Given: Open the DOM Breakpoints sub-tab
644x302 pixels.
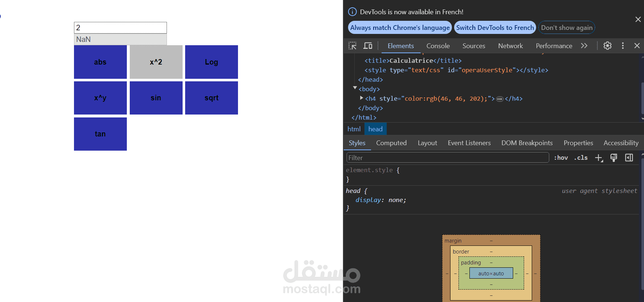Looking at the screenshot, I should pyautogui.click(x=527, y=143).
